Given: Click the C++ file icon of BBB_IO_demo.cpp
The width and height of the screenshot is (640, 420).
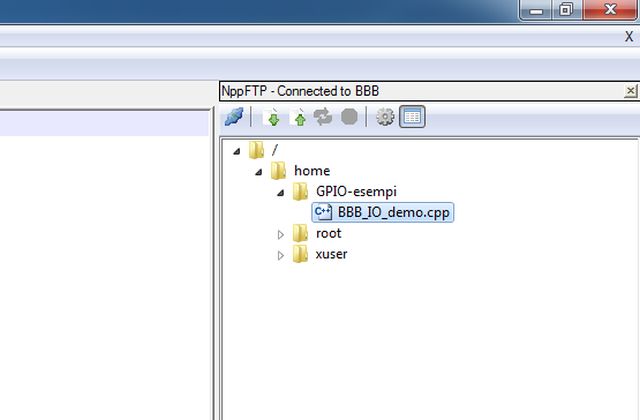Looking at the screenshot, I should (323, 212).
